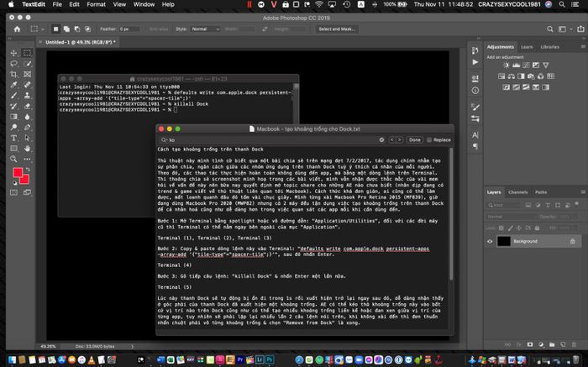The width and height of the screenshot is (588, 367).
Task: Open the Style dropdown set to Normal
Action: (205, 29)
